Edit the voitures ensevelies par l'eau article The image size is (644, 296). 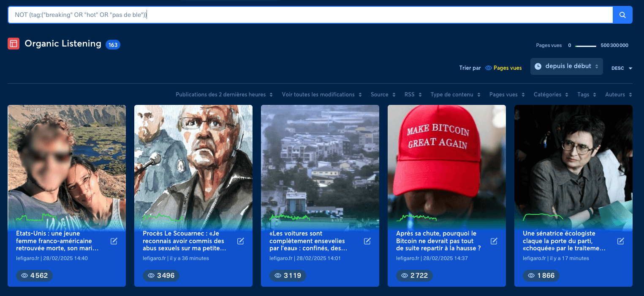367,241
